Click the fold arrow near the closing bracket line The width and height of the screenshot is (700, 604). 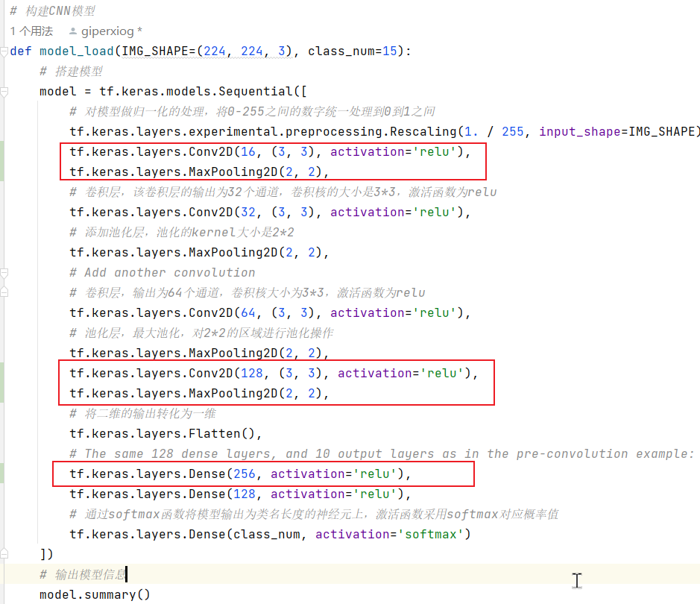(x=5, y=554)
